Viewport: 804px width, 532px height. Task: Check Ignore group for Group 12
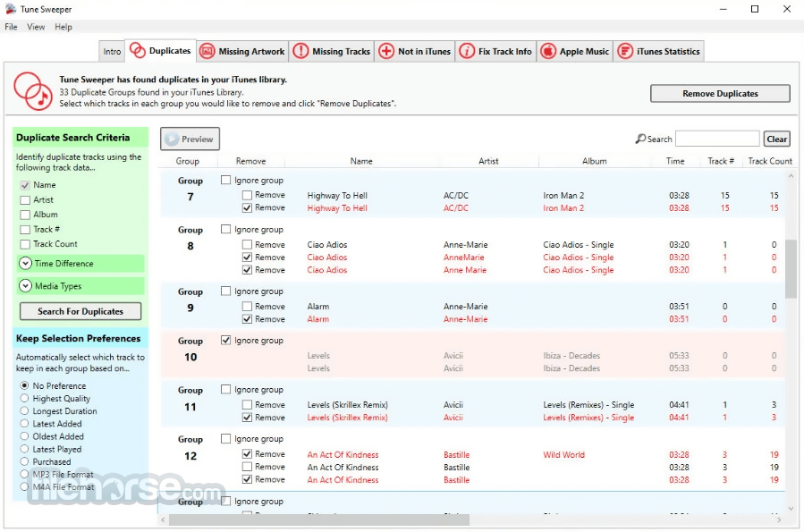pyautogui.click(x=225, y=438)
